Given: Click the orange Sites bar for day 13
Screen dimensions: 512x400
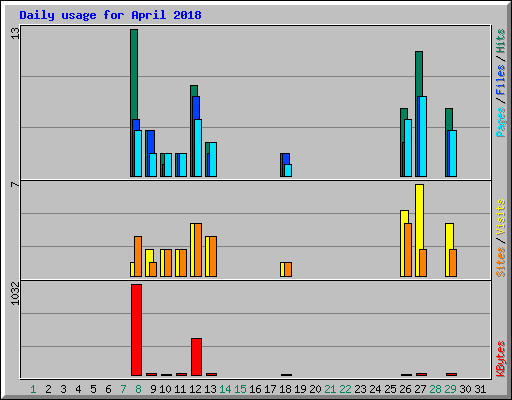Looking at the screenshot, I should point(213,256).
